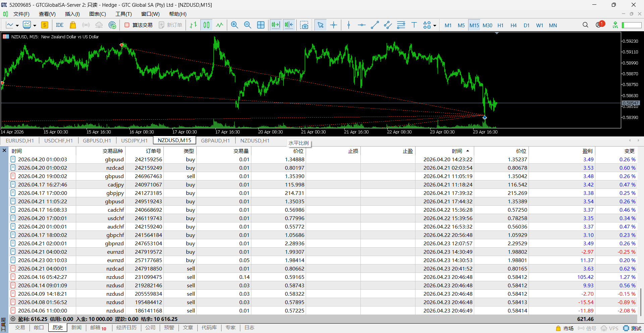Image resolution: width=644 pixels, height=333 pixels.
Task: Take a chart screenshot with camera icon
Action: tap(304, 25)
